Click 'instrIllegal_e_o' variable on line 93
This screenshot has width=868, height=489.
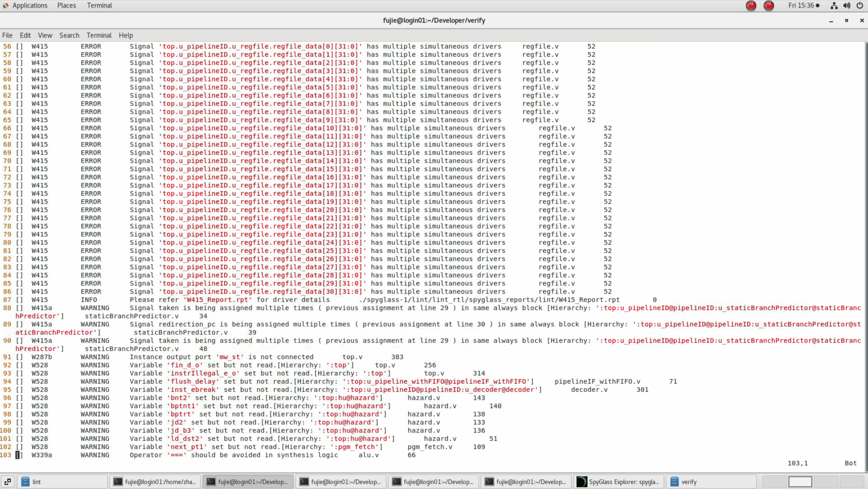(x=203, y=373)
